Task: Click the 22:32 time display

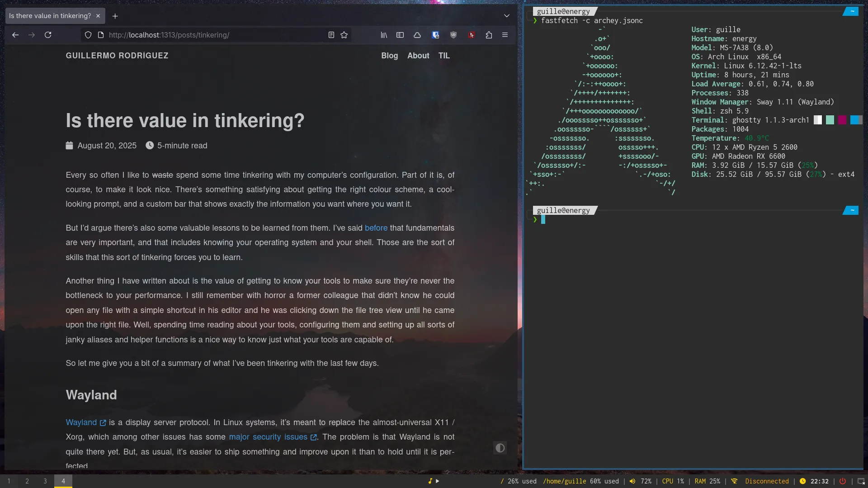Action: [x=819, y=481]
